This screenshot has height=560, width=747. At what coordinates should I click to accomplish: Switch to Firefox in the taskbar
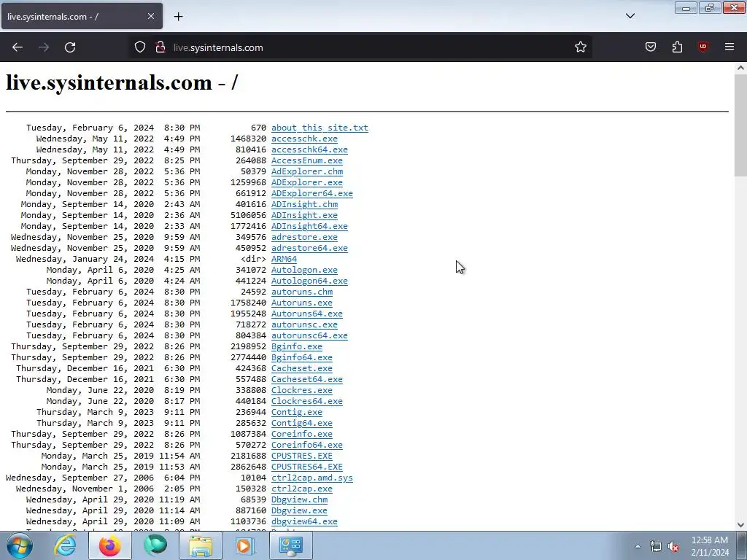coord(110,545)
